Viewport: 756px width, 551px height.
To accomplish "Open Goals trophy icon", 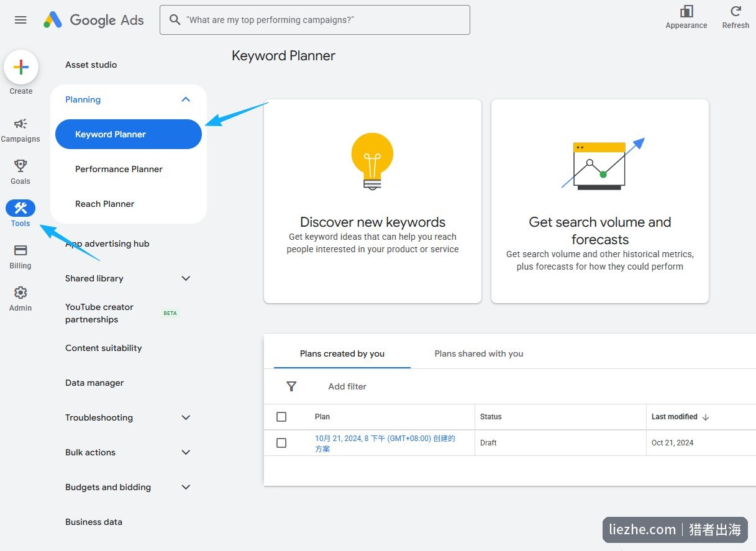I will (x=20, y=166).
